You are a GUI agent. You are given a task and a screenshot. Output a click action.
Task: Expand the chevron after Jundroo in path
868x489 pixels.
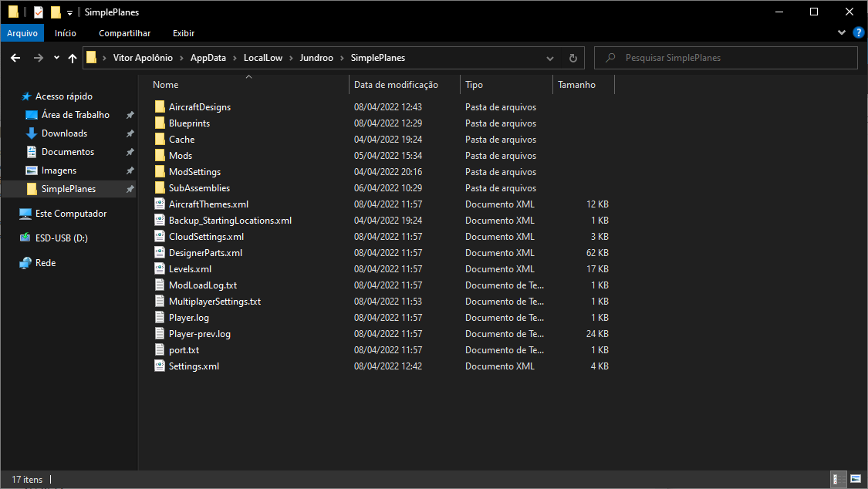[342, 58]
